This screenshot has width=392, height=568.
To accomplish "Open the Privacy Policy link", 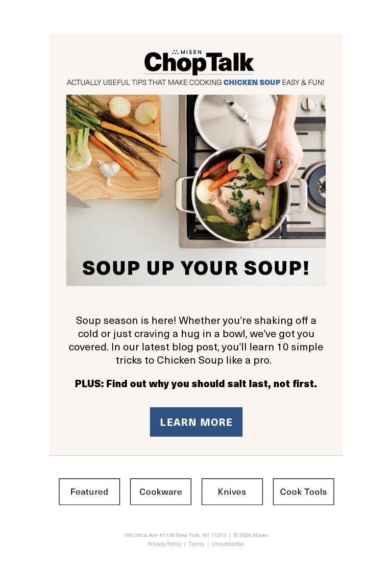I will point(165,544).
